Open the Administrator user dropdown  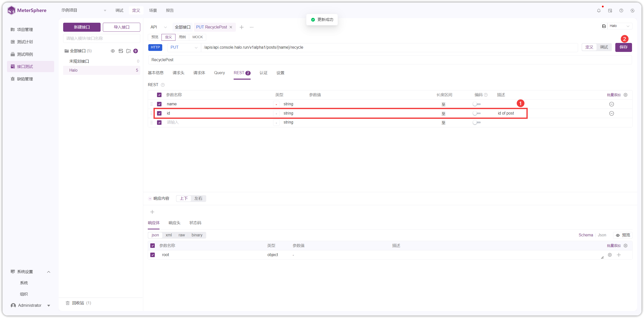click(x=30, y=305)
